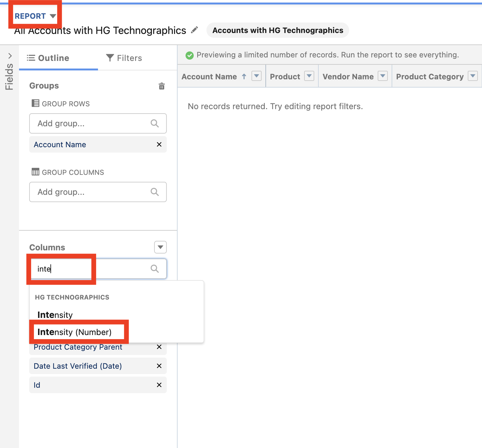Click the Product column header

click(285, 76)
